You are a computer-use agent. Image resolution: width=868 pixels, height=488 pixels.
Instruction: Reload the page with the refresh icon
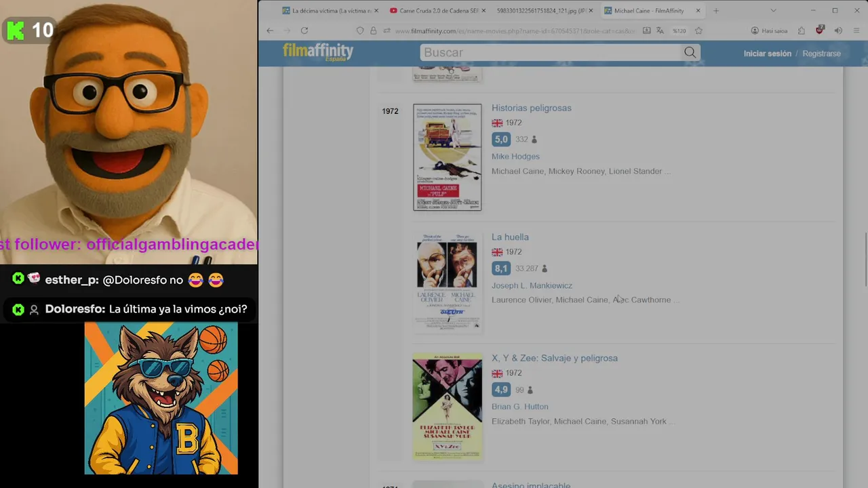pyautogui.click(x=304, y=30)
